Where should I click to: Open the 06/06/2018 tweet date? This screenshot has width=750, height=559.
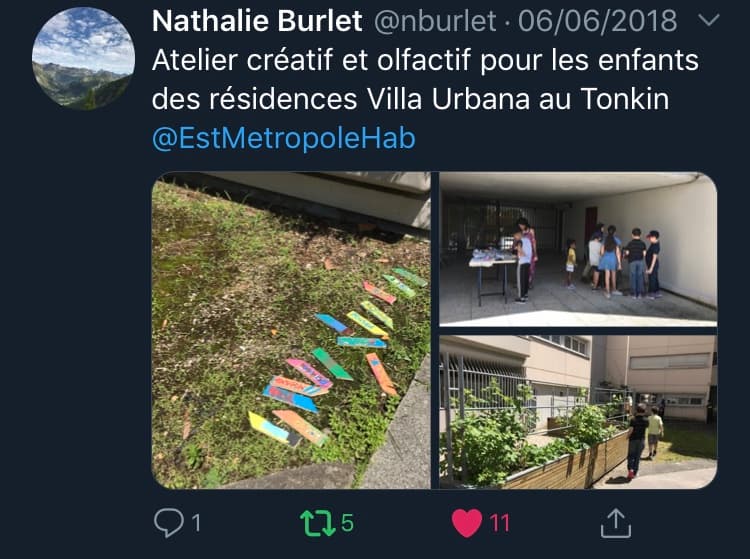pyautogui.click(x=597, y=21)
